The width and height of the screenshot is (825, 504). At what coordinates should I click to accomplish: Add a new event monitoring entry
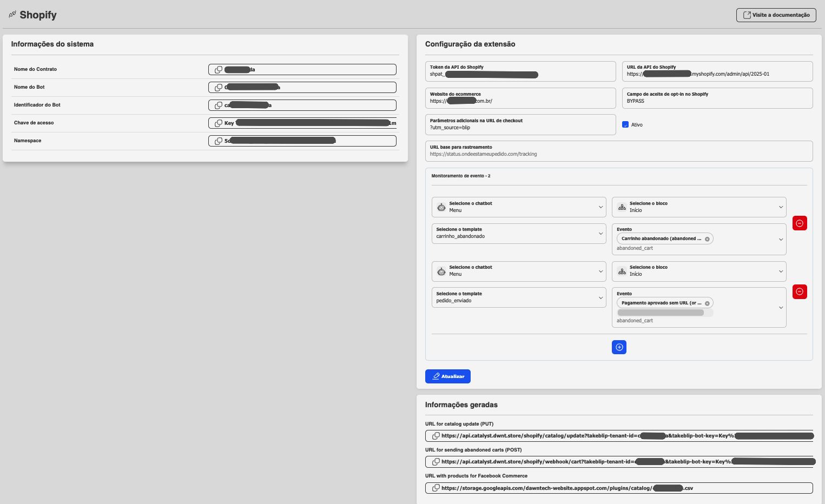click(619, 347)
